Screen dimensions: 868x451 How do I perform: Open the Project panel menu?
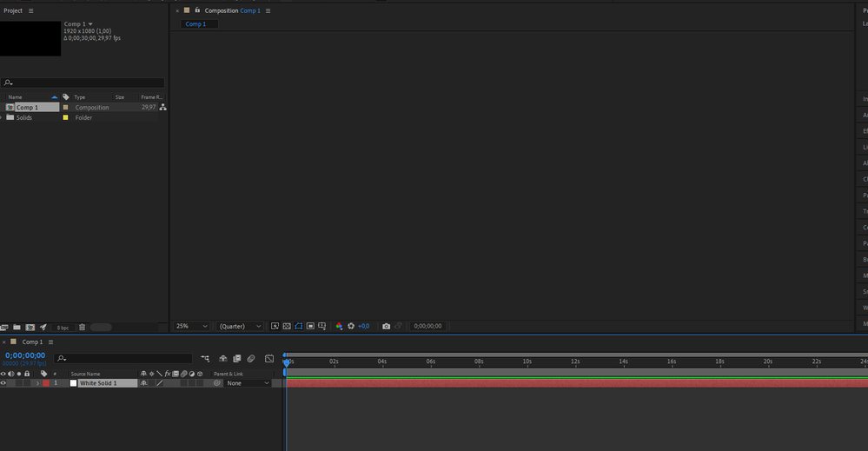click(x=31, y=10)
